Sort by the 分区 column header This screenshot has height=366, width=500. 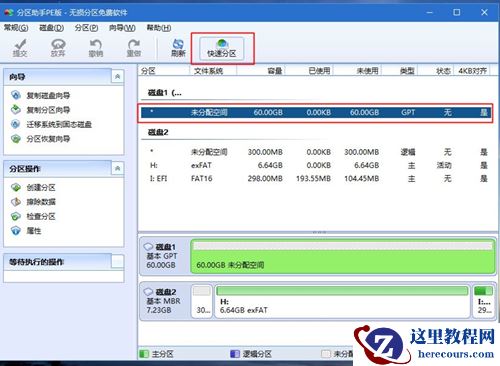[164, 71]
